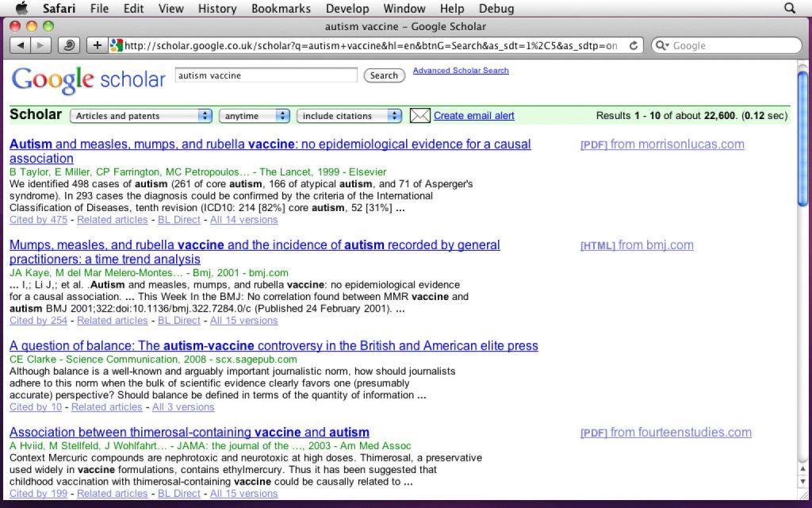Open the Apple menu

coord(21,9)
